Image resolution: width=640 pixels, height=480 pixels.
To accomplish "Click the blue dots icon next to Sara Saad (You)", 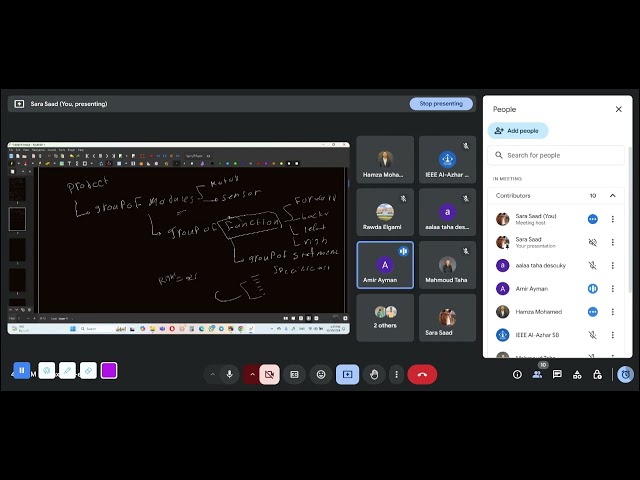I will click(593, 219).
